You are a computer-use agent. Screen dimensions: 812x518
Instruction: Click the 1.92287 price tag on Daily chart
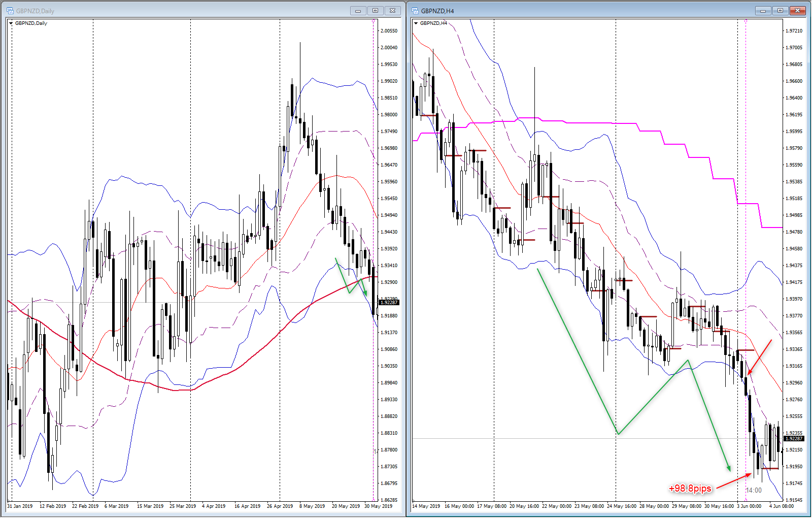point(389,303)
